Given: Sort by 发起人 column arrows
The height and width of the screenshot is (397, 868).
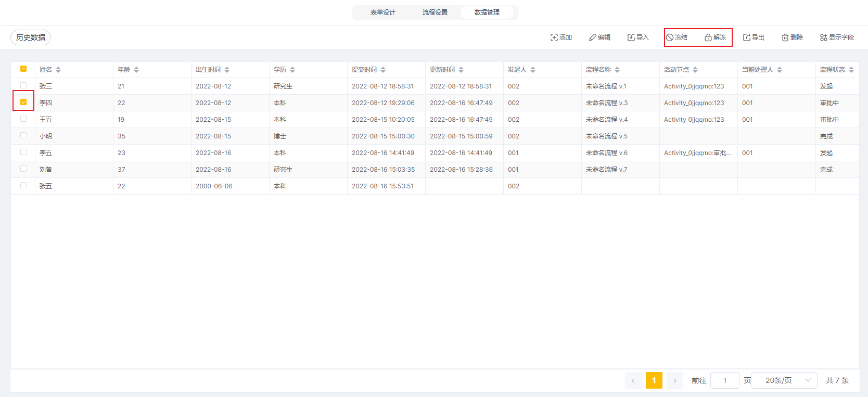Looking at the screenshot, I should pos(533,70).
